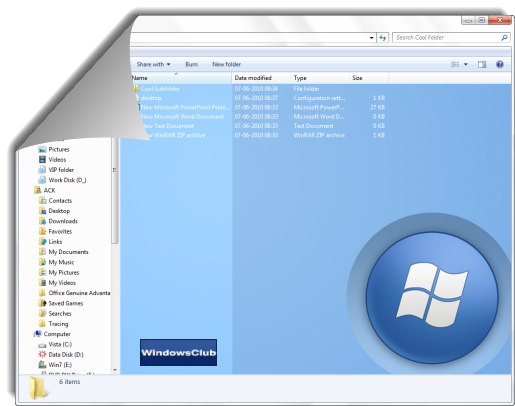
Task: Select the New Text Document file
Action: tap(168, 126)
